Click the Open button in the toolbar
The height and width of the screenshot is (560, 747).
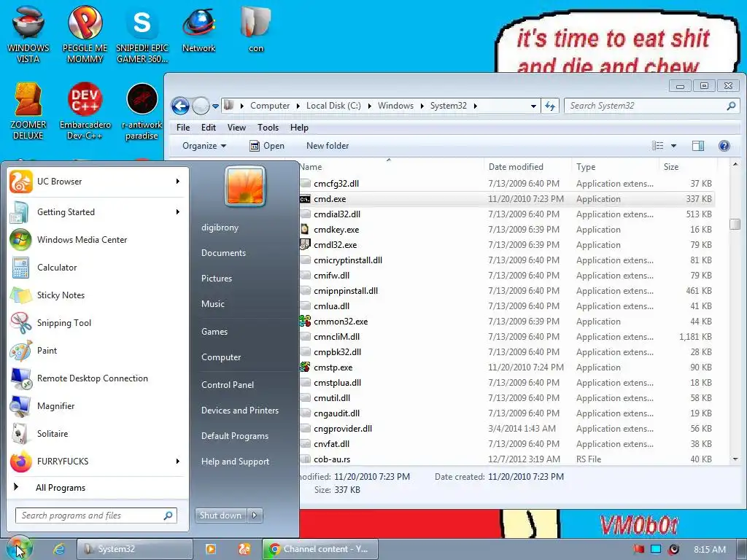click(x=267, y=146)
